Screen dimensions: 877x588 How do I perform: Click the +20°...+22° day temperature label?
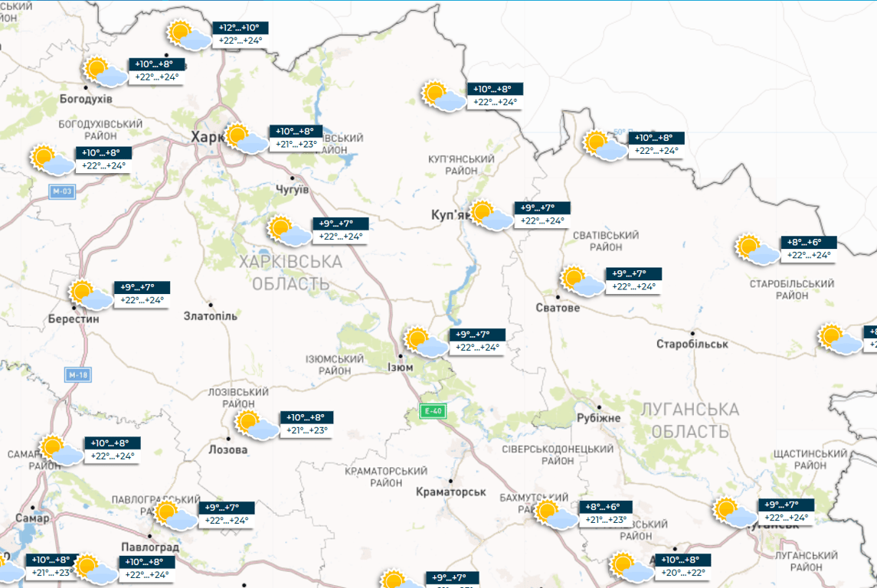(x=682, y=573)
